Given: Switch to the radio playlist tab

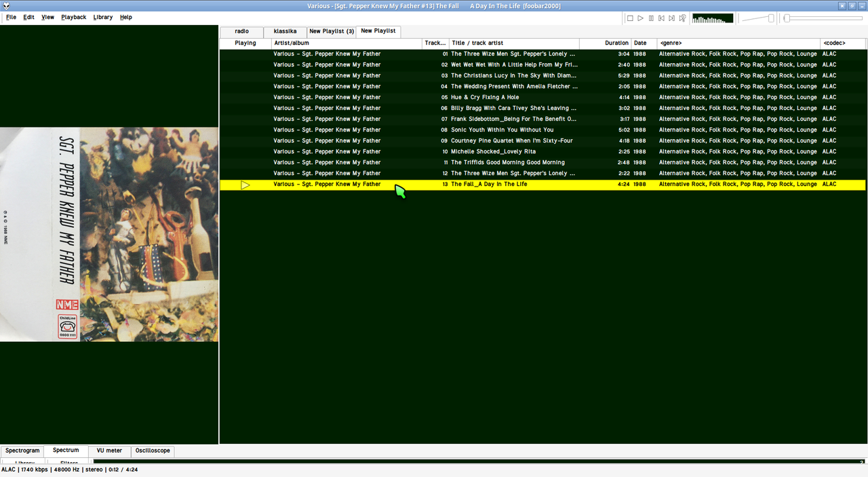Looking at the screenshot, I should click(x=242, y=31).
